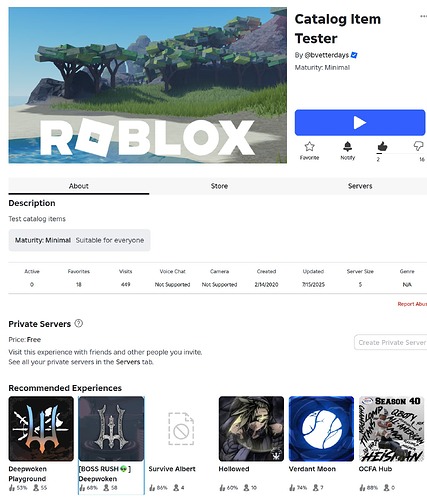The image size is (427, 500).
Task: Open the OCFA Hub experience thumbnail
Action: [x=391, y=429]
